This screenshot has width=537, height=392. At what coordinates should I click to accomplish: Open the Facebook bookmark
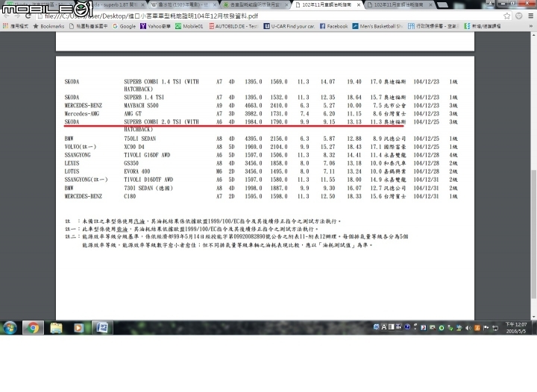coord(333,26)
